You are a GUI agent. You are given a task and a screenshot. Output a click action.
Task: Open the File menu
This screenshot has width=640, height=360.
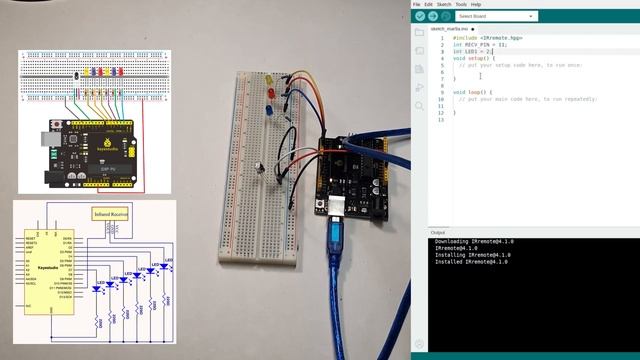click(x=416, y=4)
